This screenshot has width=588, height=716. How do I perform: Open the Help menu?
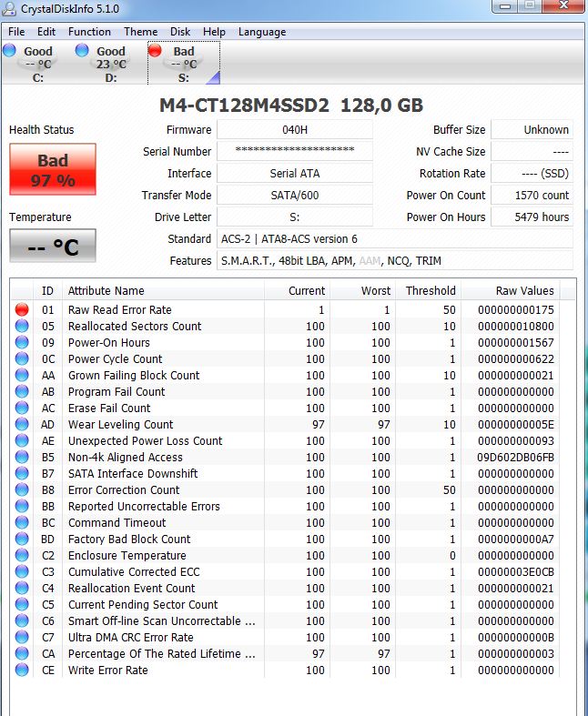[x=214, y=32]
